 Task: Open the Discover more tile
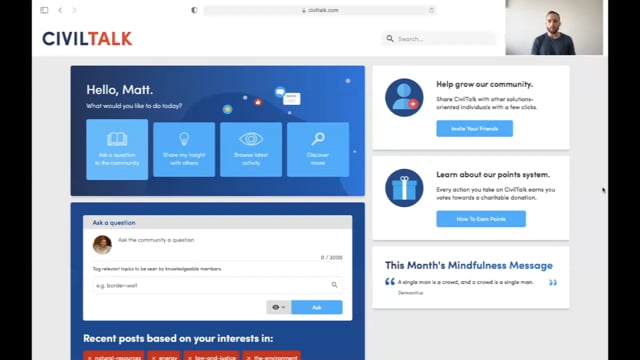tap(318, 149)
